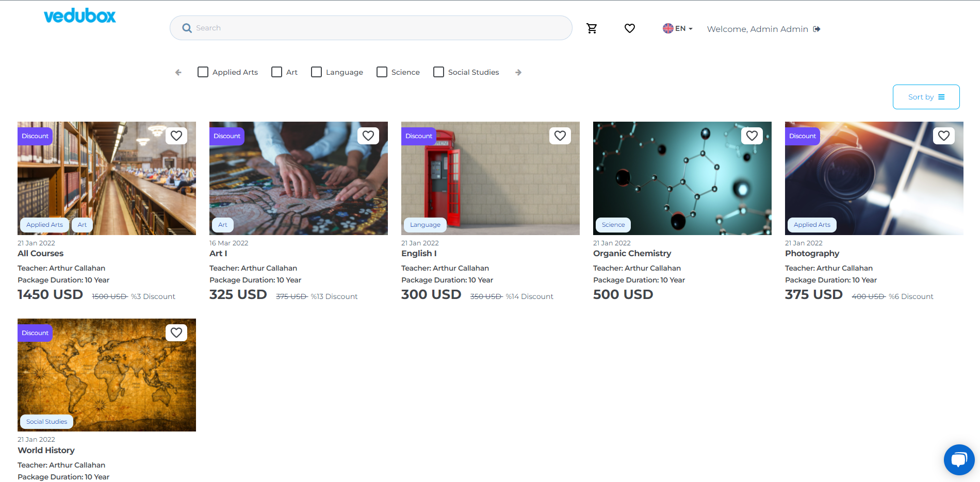Open the Sort by menu
Image resolution: width=980 pixels, height=482 pixels.
click(x=926, y=97)
